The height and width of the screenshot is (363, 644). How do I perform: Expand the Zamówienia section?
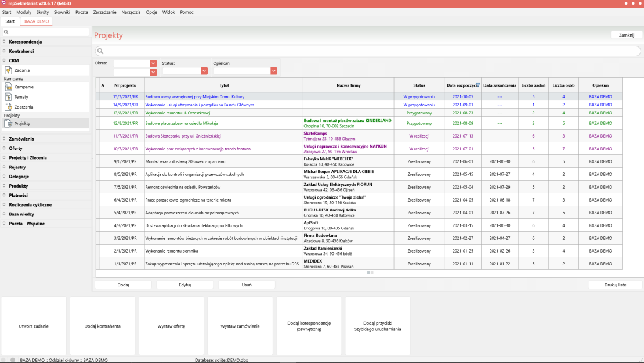(4, 139)
